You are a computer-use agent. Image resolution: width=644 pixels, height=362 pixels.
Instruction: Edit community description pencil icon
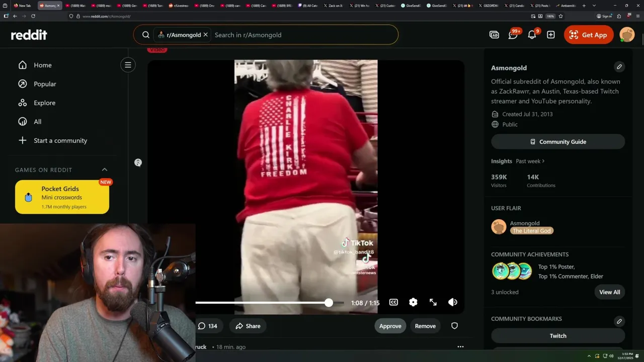pos(619,66)
